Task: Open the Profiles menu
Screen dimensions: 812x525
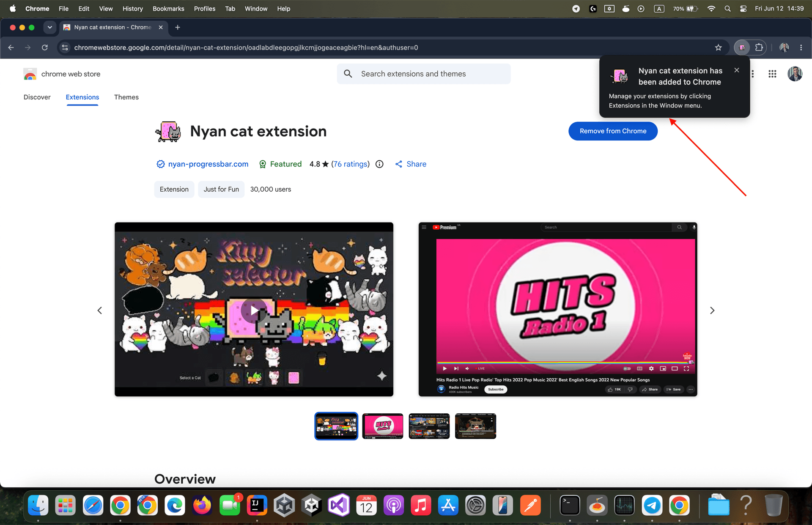Action: coord(204,8)
